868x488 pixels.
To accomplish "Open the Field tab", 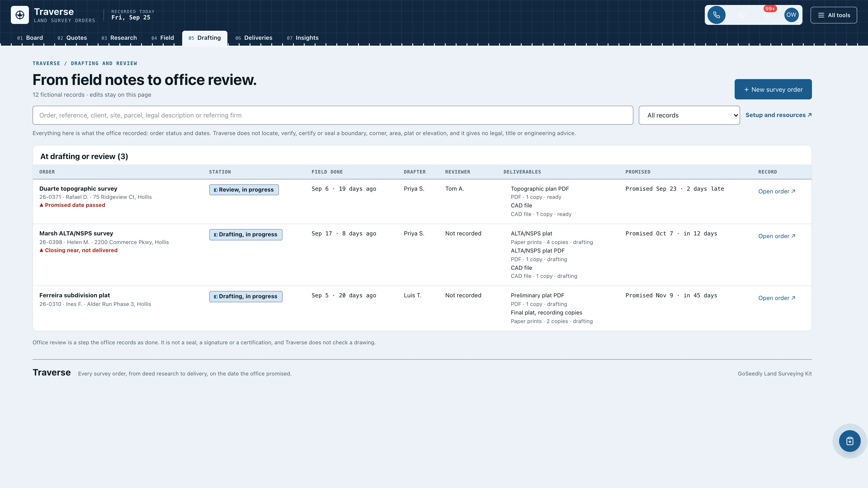I will click(x=163, y=38).
